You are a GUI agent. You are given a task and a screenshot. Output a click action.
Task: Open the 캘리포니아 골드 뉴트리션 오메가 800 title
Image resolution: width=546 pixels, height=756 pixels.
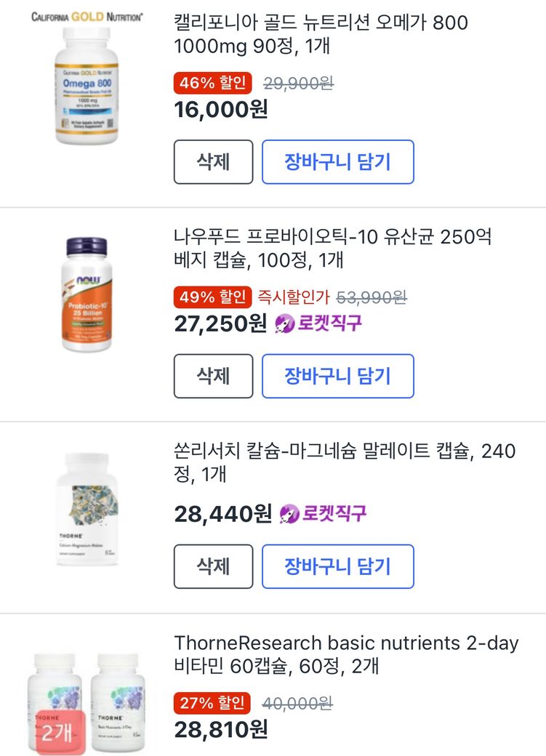(x=321, y=34)
